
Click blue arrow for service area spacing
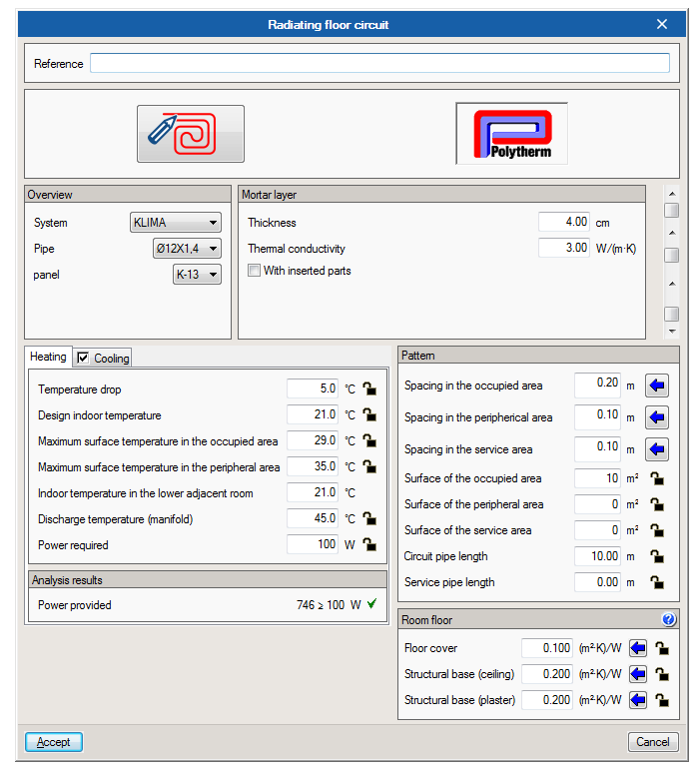[658, 449]
